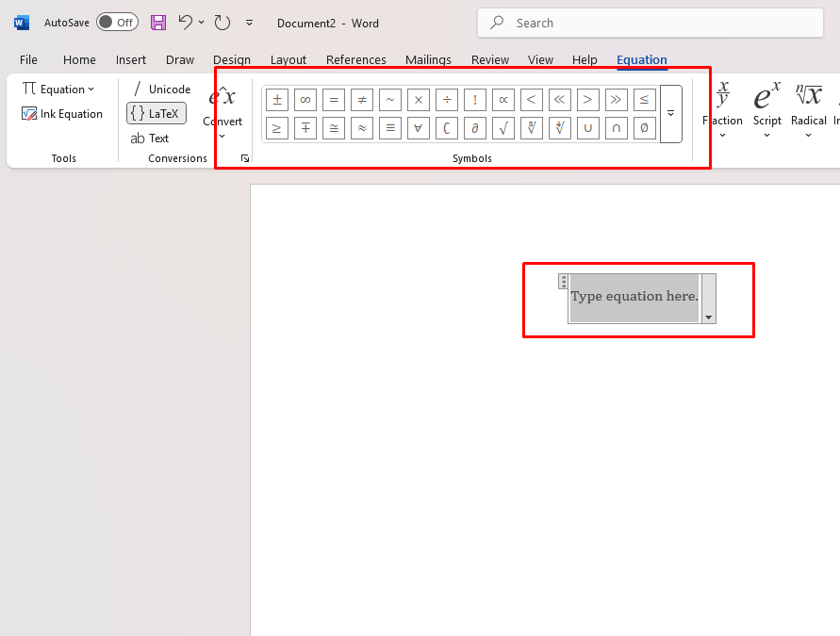Insert the square root symbol

click(x=503, y=128)
